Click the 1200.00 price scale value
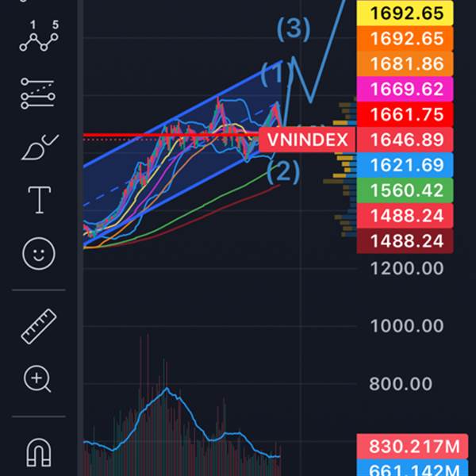 coord(407,268)
